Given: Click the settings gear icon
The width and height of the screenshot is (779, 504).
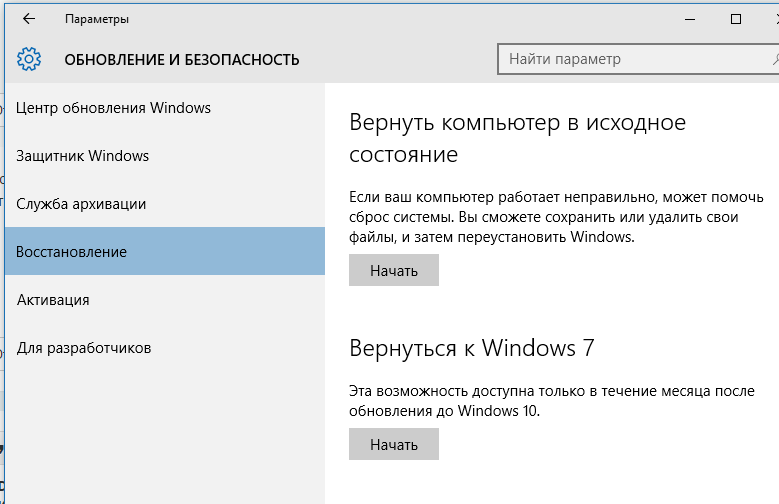Looking at the screenshot, I should [x=29, y=60].
